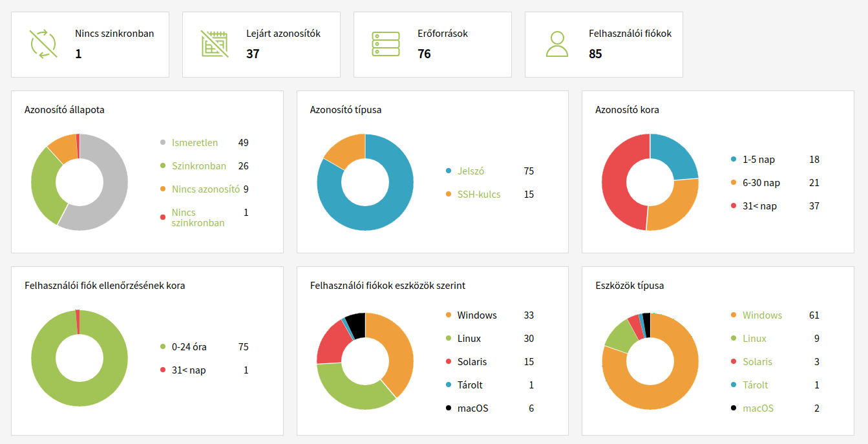Open Windows in Eszközök típusa legend
The width and height of the screenshot is (868, 444).
[762, 315]
